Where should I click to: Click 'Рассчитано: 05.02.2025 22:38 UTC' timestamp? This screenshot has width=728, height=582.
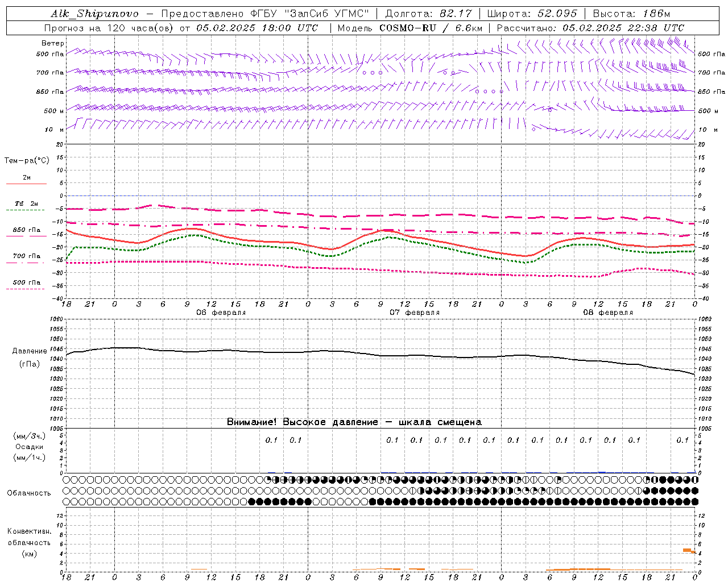click(590, 28)
